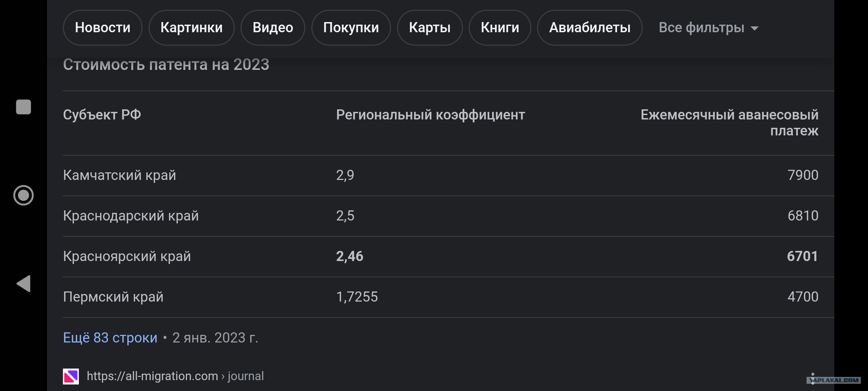
Task: Open the three-dot result options menu
Action: [x=813, y=378]
